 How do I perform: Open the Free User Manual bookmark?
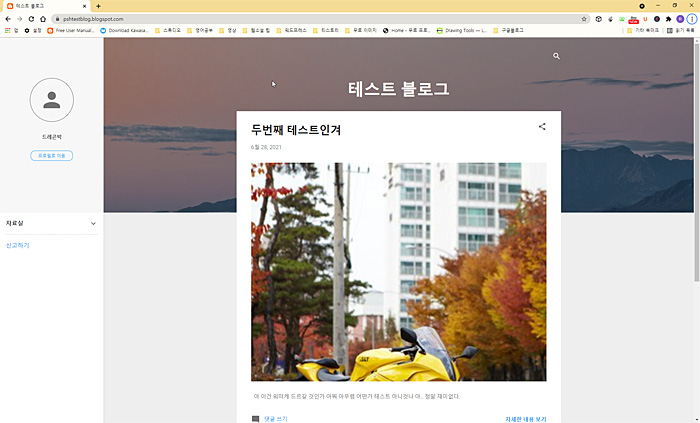pyautogui.click(x=71, y=31)
